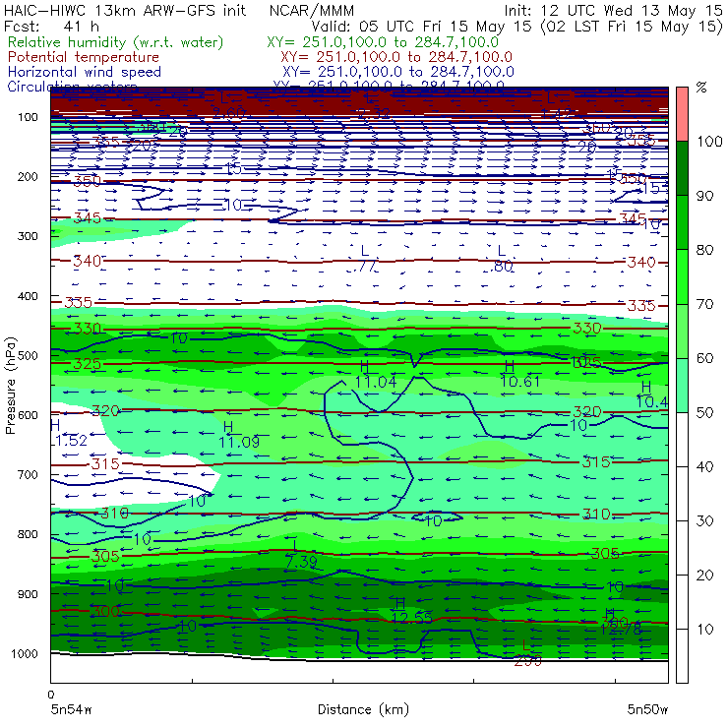Select the red "Potential temperature" legend label
The height and width of the screenshot is (728, 728).
[x=84, y=57]
